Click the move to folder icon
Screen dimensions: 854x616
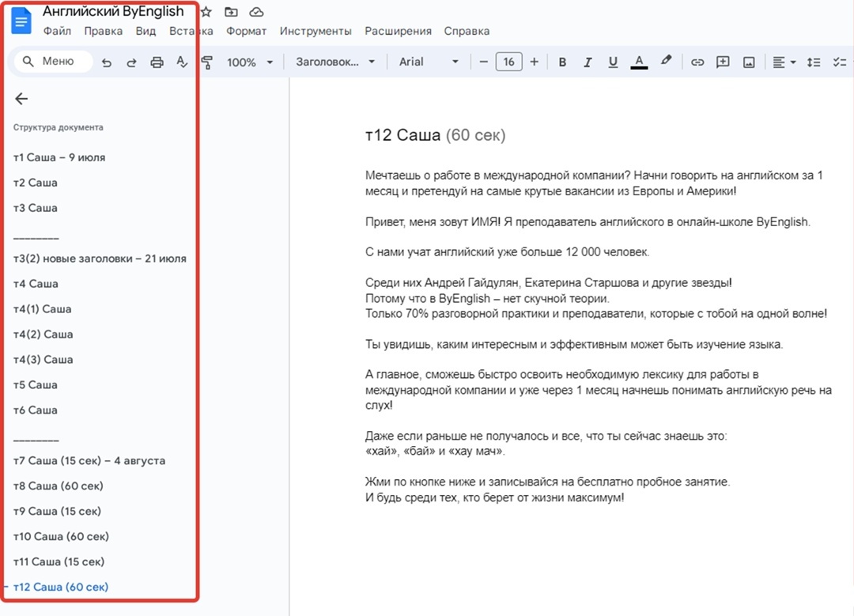(x=232, y=11)
